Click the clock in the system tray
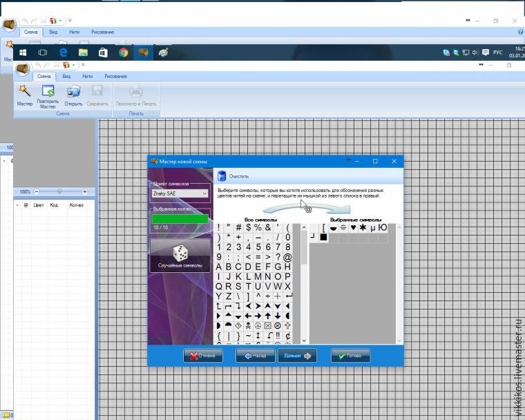 [517, 52]
